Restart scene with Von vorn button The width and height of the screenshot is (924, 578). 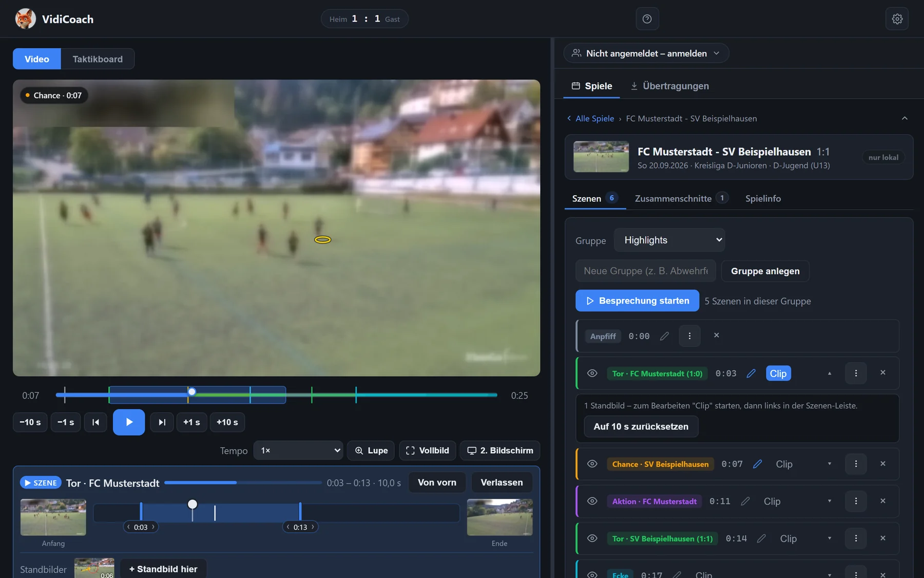tap(437, 482)
